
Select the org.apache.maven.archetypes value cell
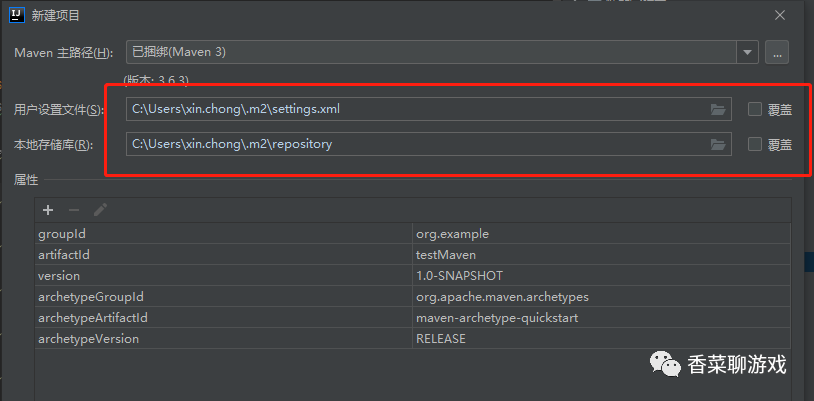pos(602,297)
